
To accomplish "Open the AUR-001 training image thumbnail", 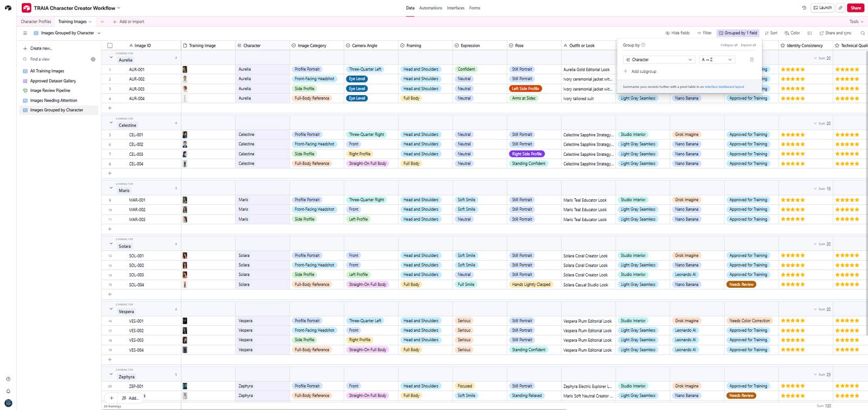I will [185, 70].
